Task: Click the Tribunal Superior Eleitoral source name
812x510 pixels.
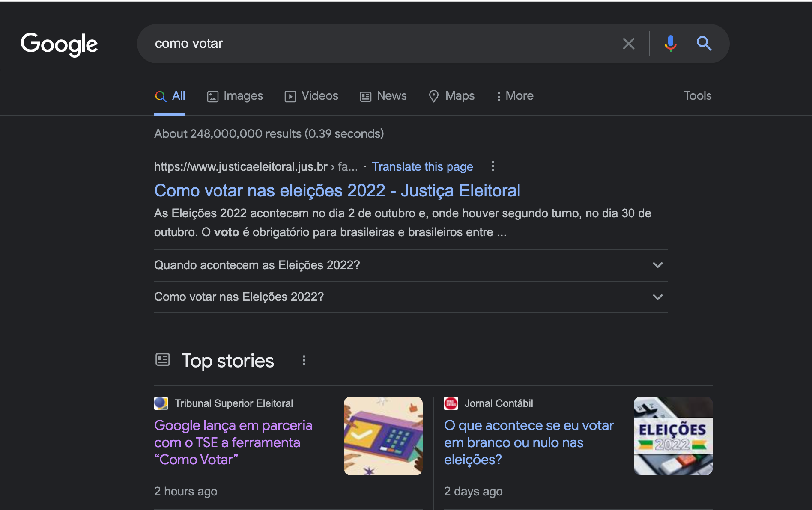Action: pos(234,403)
